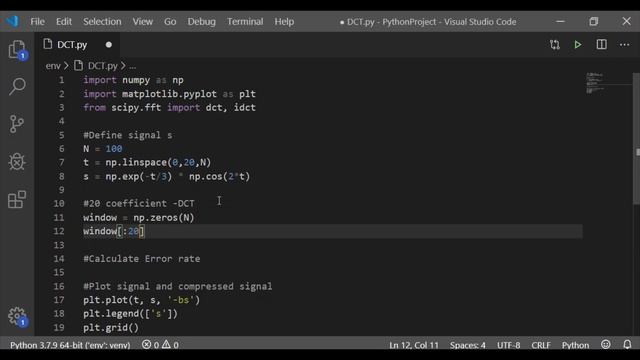Viewport: 640px width, 360px height.
Task: Click the '#Define signal s' comment
Action: tap(128, 135)
